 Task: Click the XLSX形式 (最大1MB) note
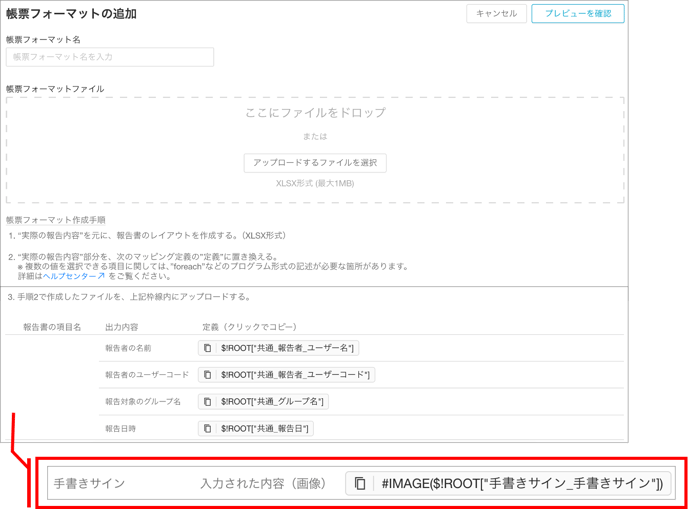click(x=315, y=183)
